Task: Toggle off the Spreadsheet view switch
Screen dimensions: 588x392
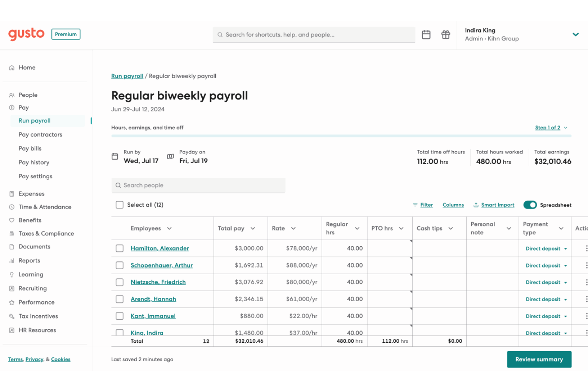Action: (530, 205)
